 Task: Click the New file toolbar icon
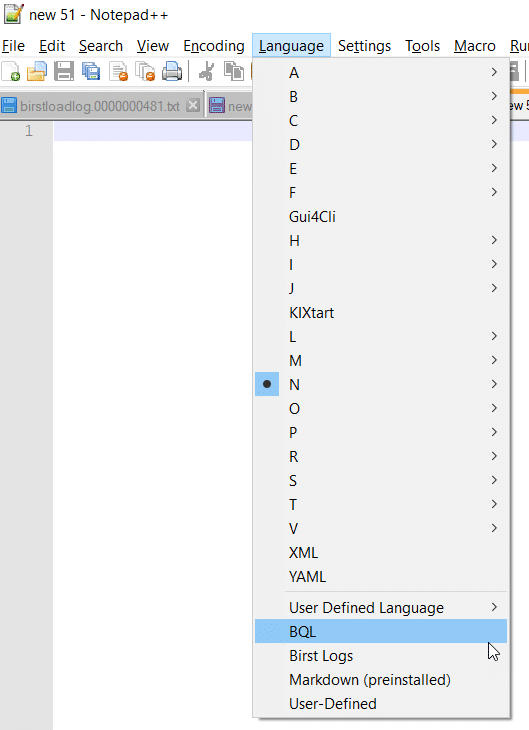point(11,72)
